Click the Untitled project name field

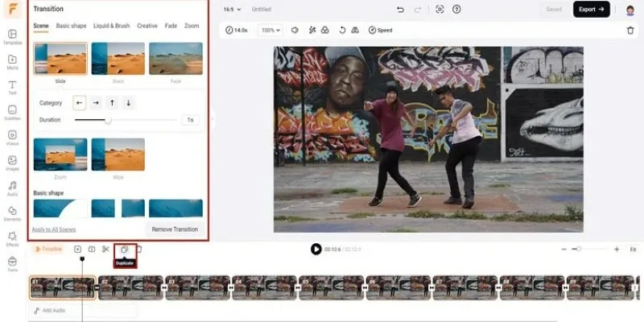[x=261, y=9]
